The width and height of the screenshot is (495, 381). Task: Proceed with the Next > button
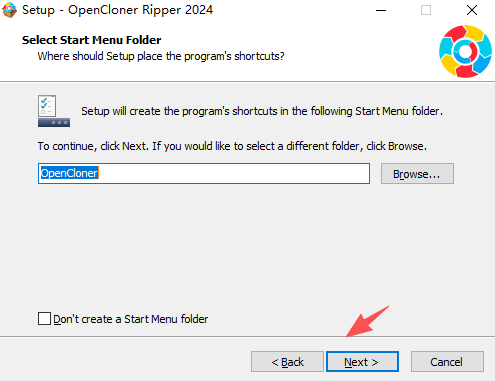pos(362,361)
